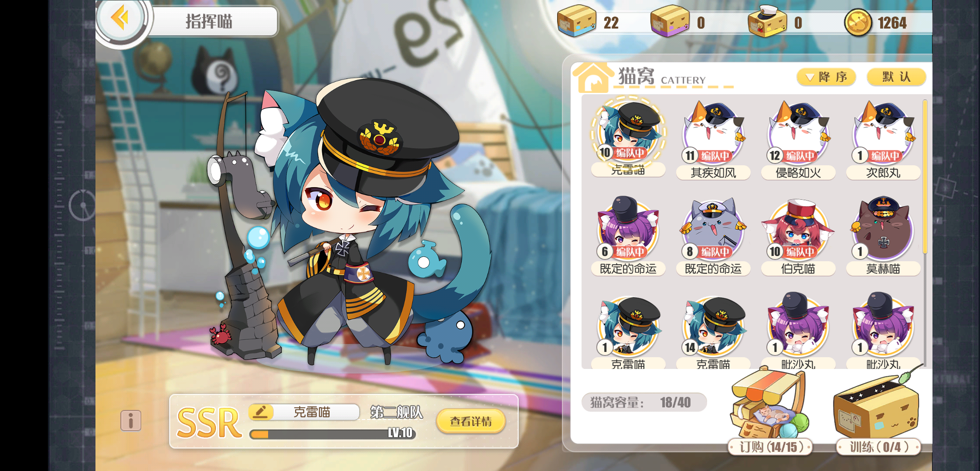Viewport: 980px width, 471px height.
Task: Choose the 伯克喵 cat portrait
Action: [x=798, y=236]
